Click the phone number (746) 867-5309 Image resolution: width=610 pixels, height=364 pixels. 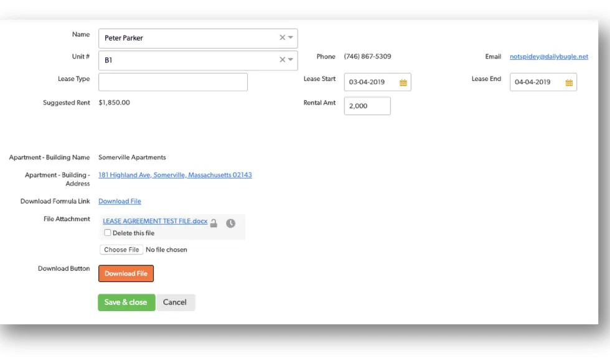[x=367, y=57]
